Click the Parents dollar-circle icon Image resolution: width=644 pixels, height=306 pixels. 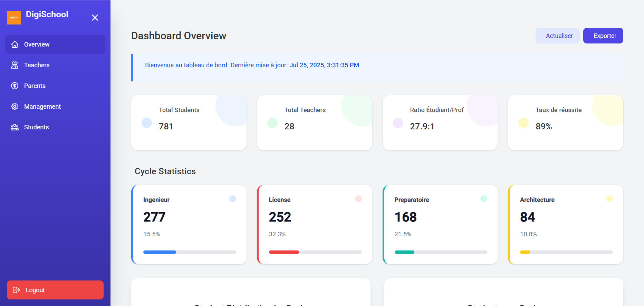[x=15, y=86]
